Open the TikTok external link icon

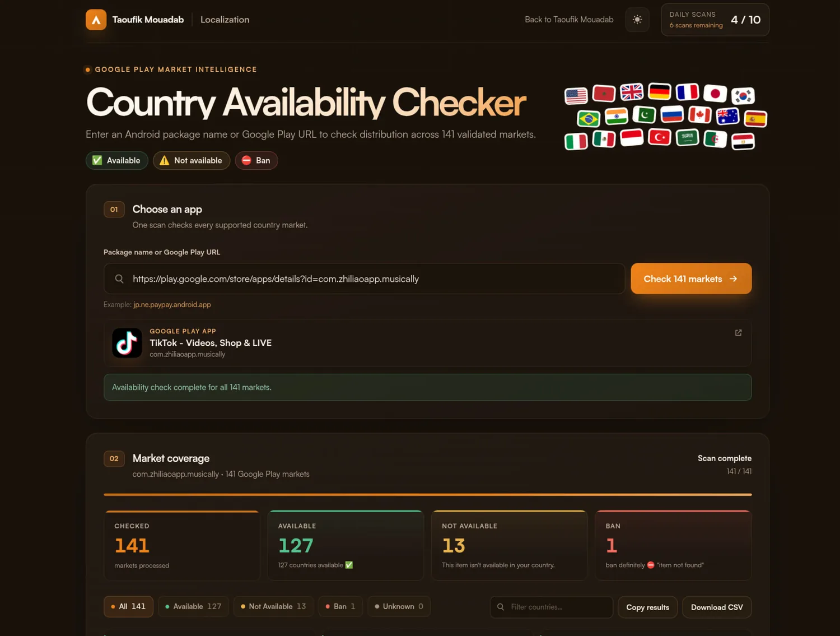738,333
